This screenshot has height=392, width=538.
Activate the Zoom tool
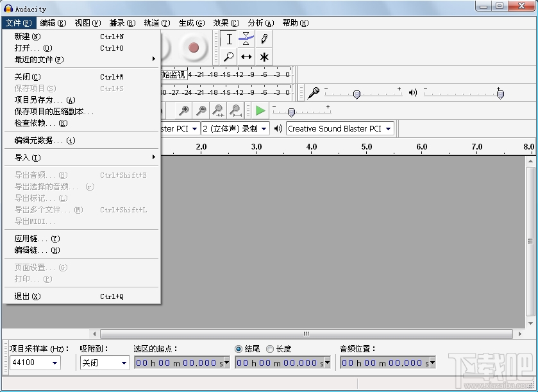[228, 58]
